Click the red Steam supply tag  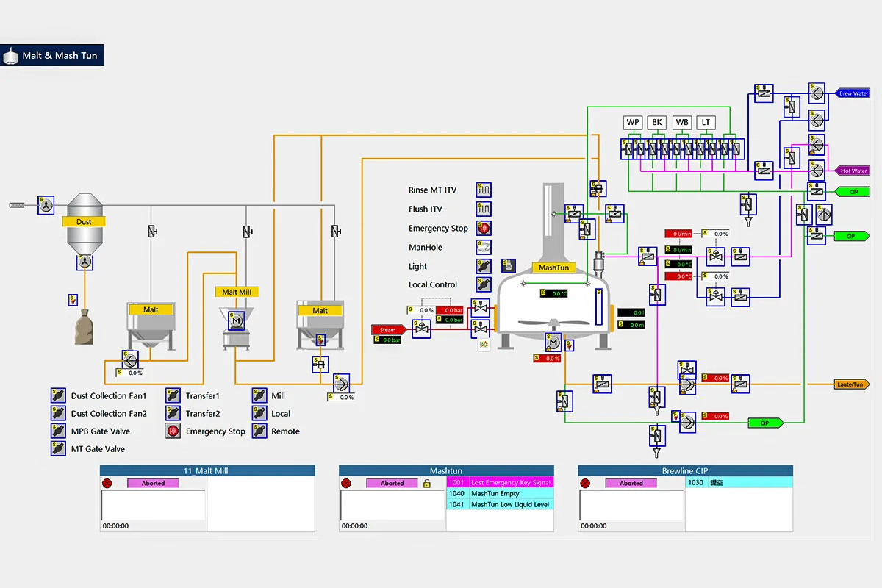pyautogui.click(x=389, y=330)
